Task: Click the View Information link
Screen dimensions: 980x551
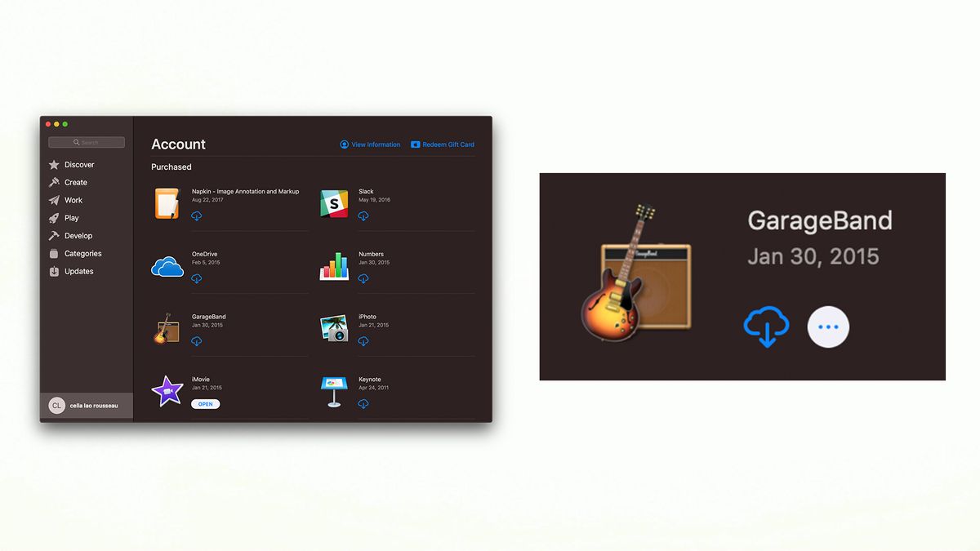Action: click(x=370, y=144)
